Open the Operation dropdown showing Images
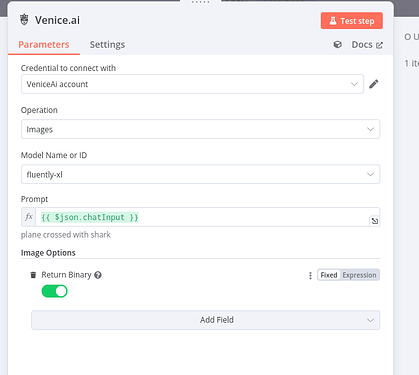This screenshot has height=375, width=419. click(200, 129)
